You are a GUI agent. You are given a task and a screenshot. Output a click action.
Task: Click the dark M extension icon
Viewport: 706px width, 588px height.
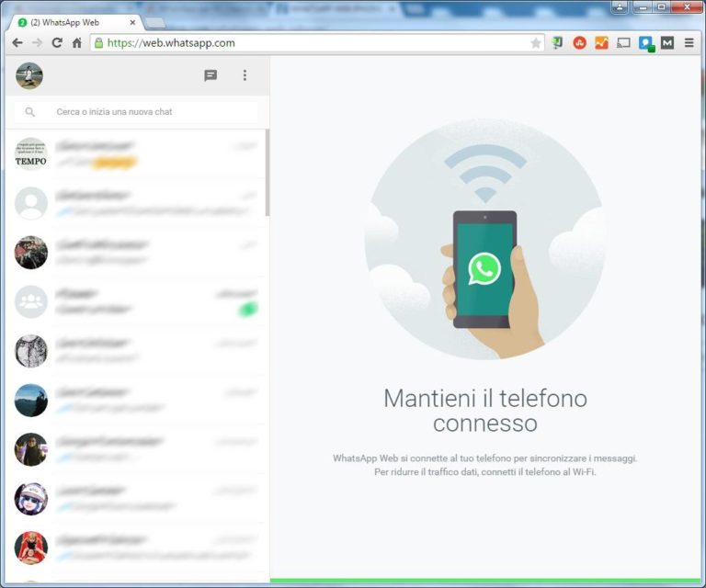pos(667,43)
